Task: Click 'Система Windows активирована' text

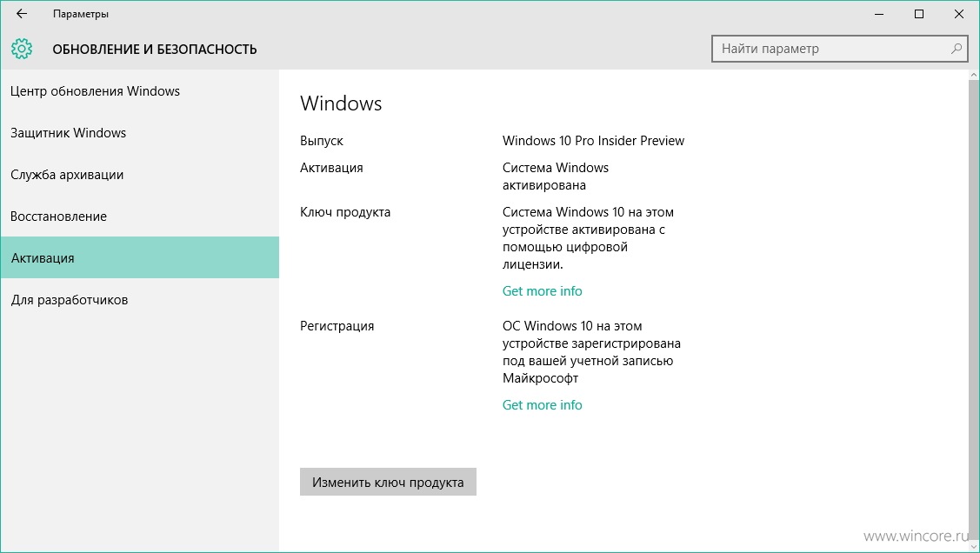Action: 555,177
